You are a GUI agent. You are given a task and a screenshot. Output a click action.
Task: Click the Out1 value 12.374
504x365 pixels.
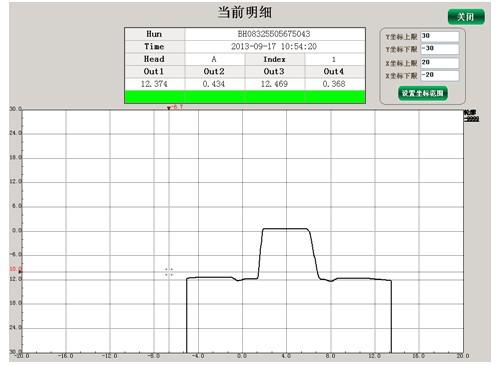pyautogui.click(x=154, y=84)
